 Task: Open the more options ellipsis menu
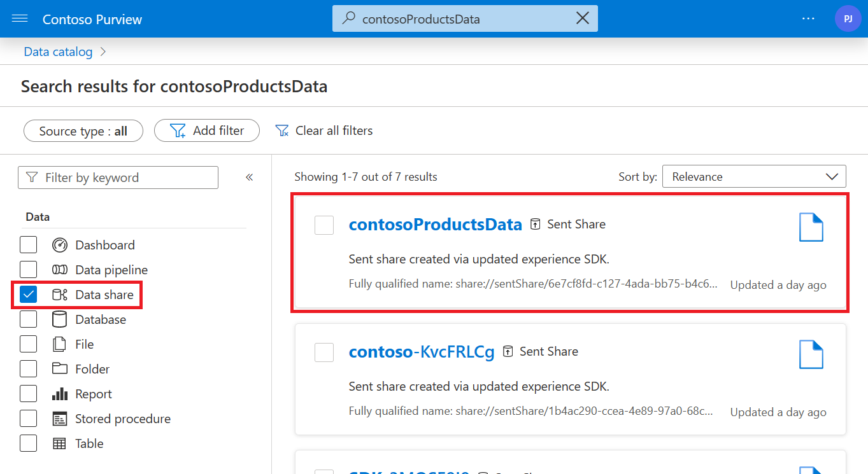point(808,18)
